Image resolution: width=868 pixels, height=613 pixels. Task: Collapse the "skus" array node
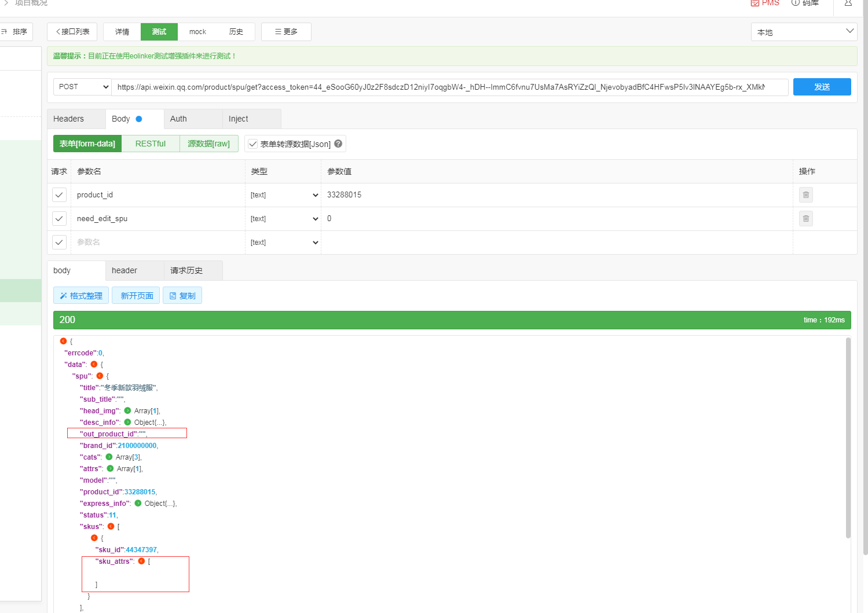111,527
